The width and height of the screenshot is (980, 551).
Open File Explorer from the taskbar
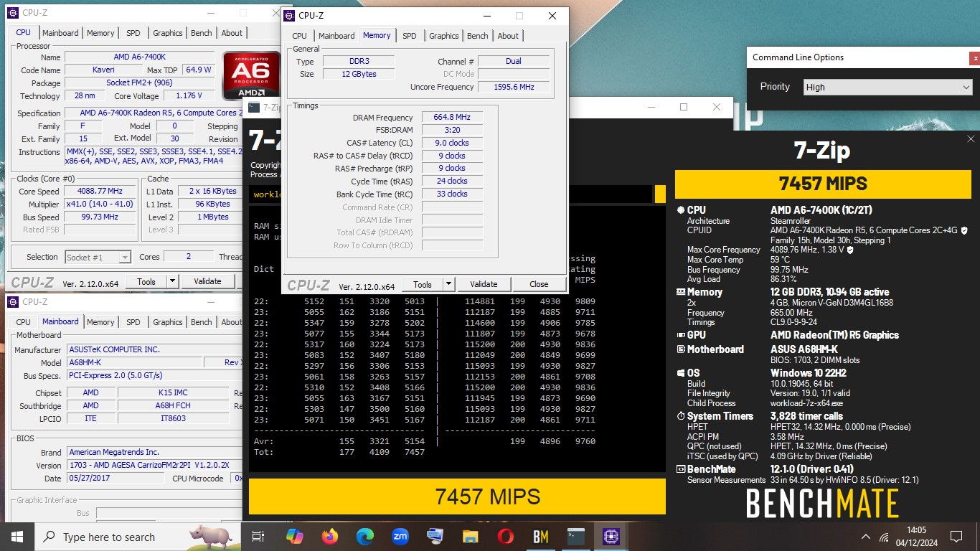pyautogui.click(x=470, y=536)
